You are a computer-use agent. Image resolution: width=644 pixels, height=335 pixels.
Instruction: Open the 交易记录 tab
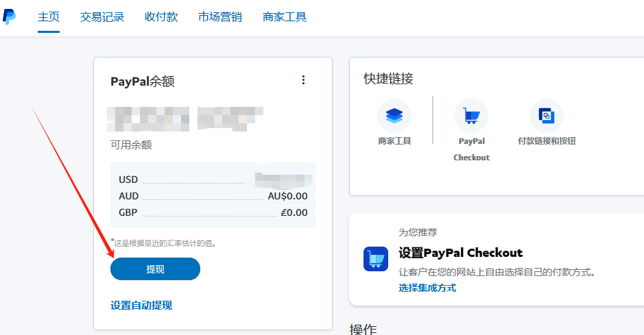pyautogui.click(x=102, y=17)
